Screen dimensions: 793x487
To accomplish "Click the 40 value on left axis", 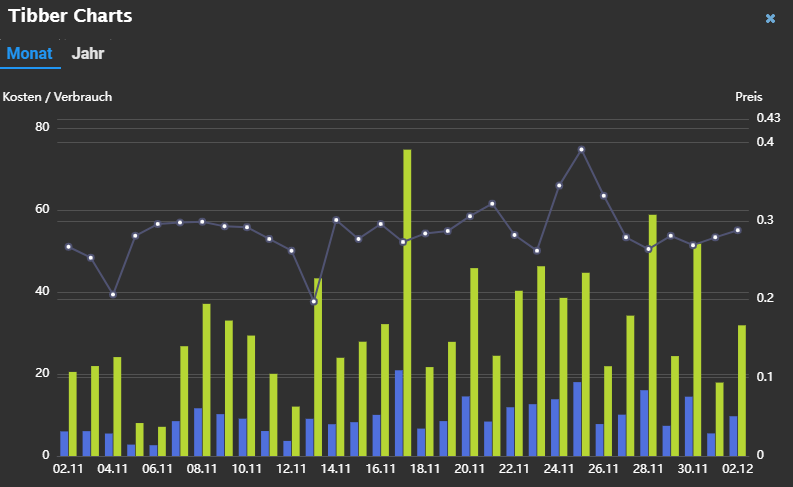I will 42,291.
